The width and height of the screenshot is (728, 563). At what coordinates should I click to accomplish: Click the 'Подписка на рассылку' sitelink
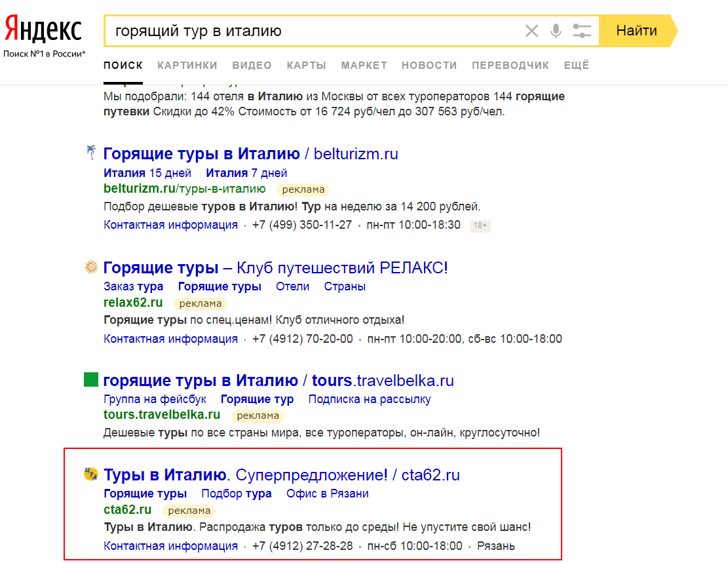370,399
